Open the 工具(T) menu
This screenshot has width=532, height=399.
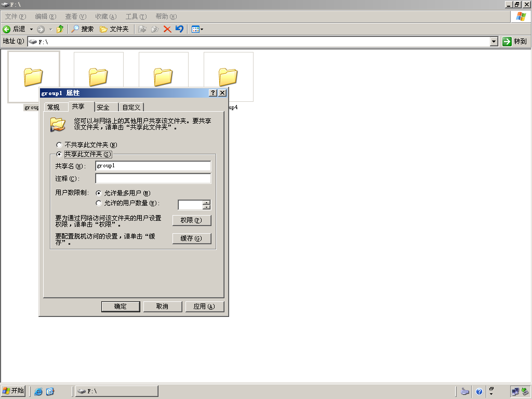(x=136, y=17)
